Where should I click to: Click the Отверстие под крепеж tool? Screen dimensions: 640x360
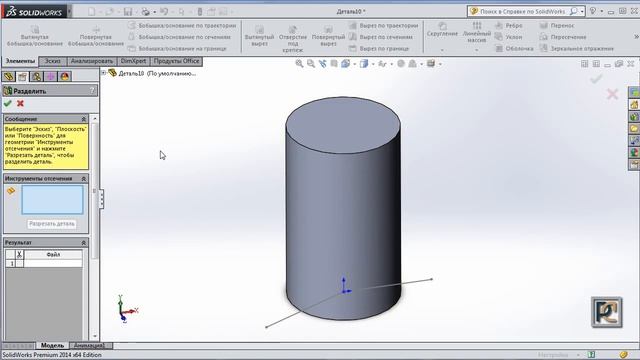293,39
